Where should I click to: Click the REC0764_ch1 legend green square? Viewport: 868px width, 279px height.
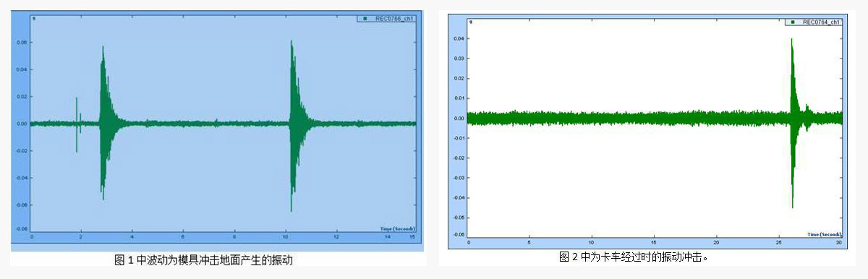tap(793, 22)
